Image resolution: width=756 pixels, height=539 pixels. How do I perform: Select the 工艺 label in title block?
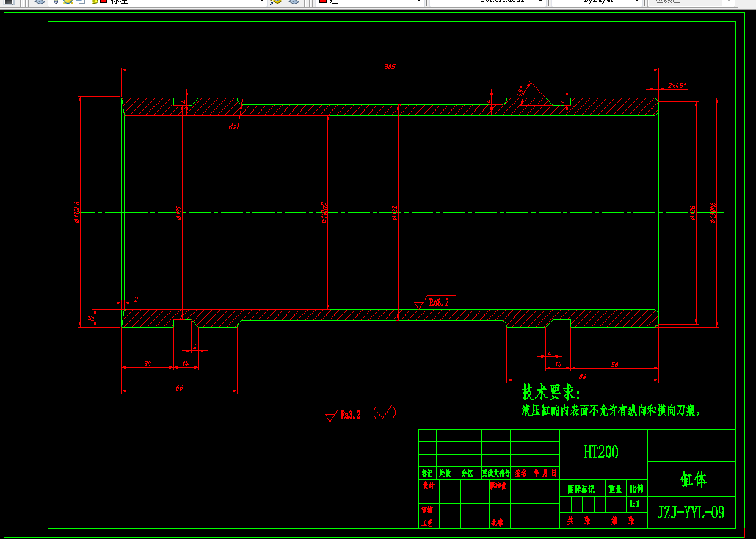(x=427, y=523)
